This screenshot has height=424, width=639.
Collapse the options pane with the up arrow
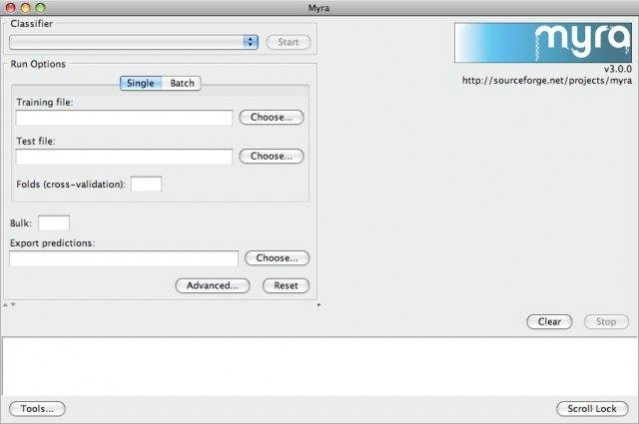(5, 305)
